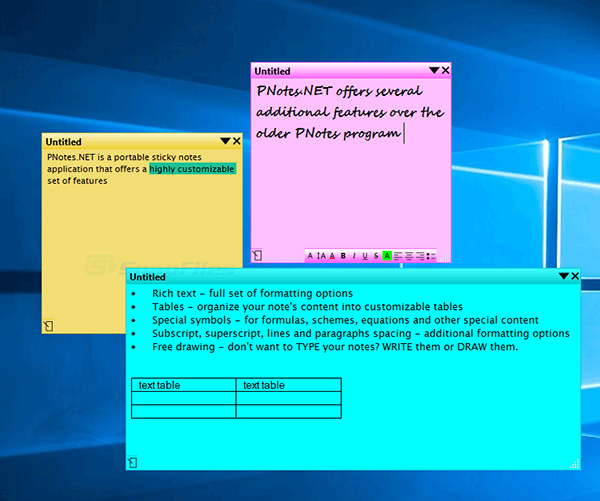600x501 pixels.
Task: Open the red-underlined font color tool
Action: coord(332,256)
